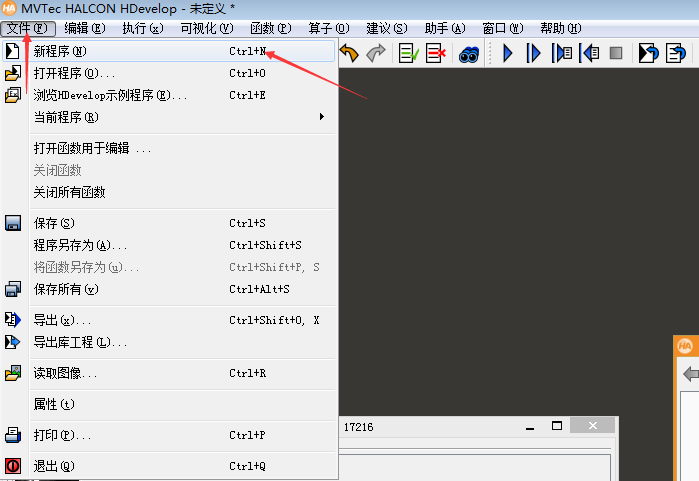Click the export icon beside 导出(x)
The height and width of the screenshot is (481, 699).
point(12,320)
